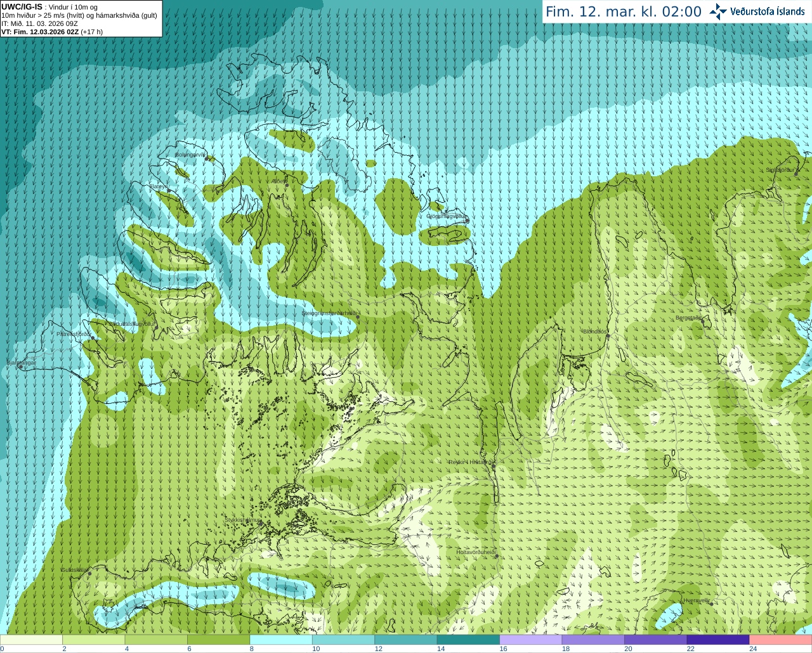Image resolution: width=812 pixels, height=653 pixels.
Task: Click the Siglufjörður station label
Action: [780, 170]
